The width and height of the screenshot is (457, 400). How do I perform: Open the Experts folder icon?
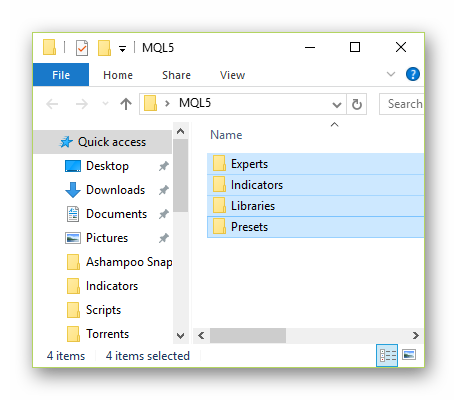(x=219, y=164)
